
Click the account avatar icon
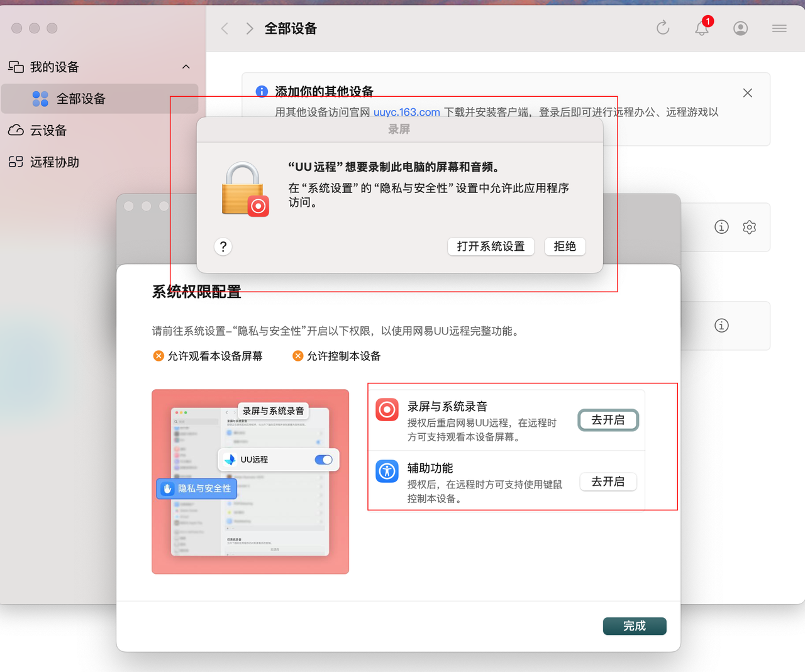coord(740,28)
